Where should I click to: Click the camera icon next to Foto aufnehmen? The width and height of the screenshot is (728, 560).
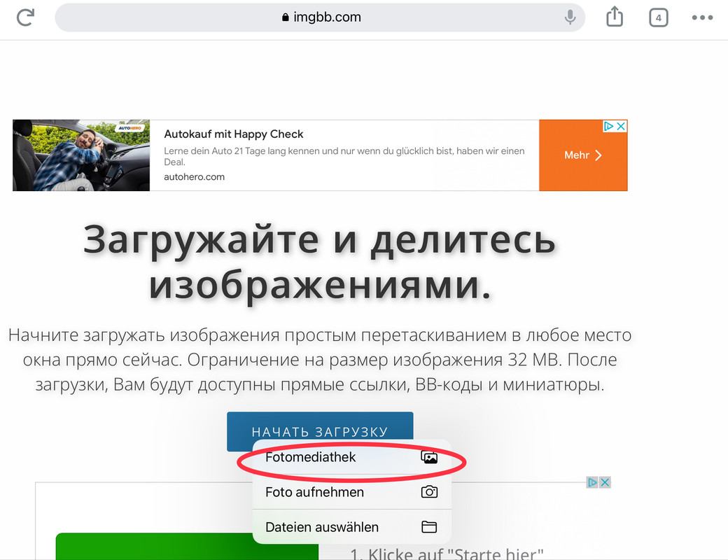pyautogui.click(x=429, y=491)
